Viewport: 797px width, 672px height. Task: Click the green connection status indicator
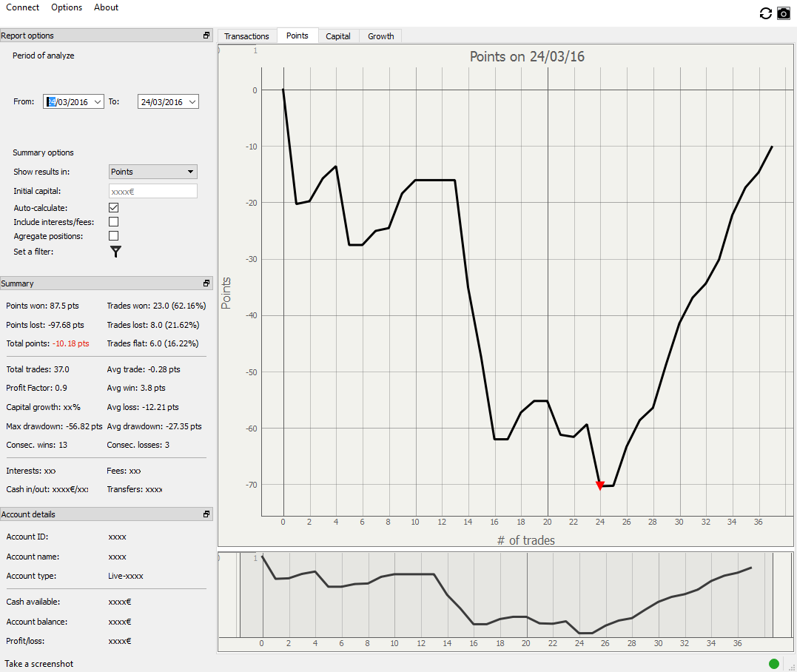(x=773, y=663)
